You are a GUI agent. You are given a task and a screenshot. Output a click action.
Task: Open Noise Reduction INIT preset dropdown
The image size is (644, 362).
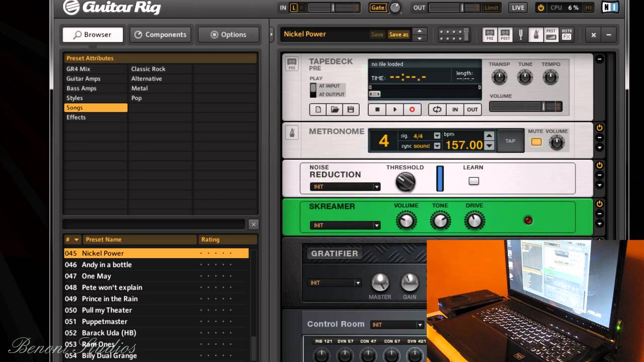click(345, 187)
